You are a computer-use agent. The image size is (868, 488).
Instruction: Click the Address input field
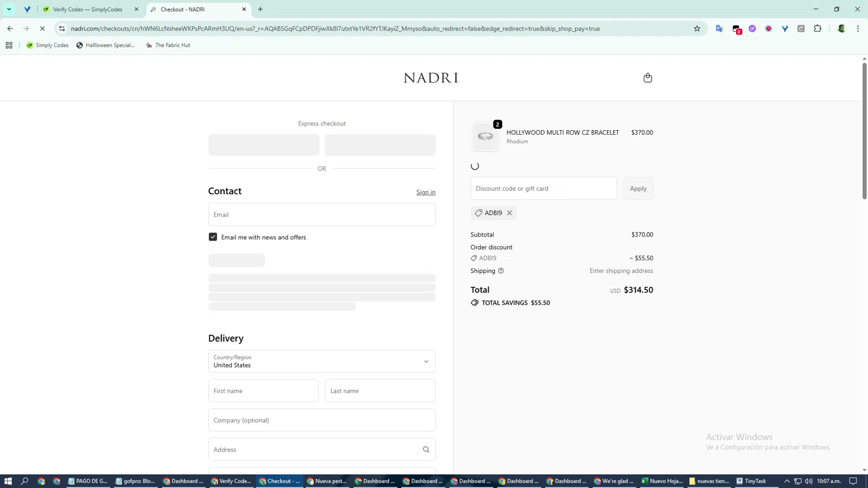[x=322, y=449]
